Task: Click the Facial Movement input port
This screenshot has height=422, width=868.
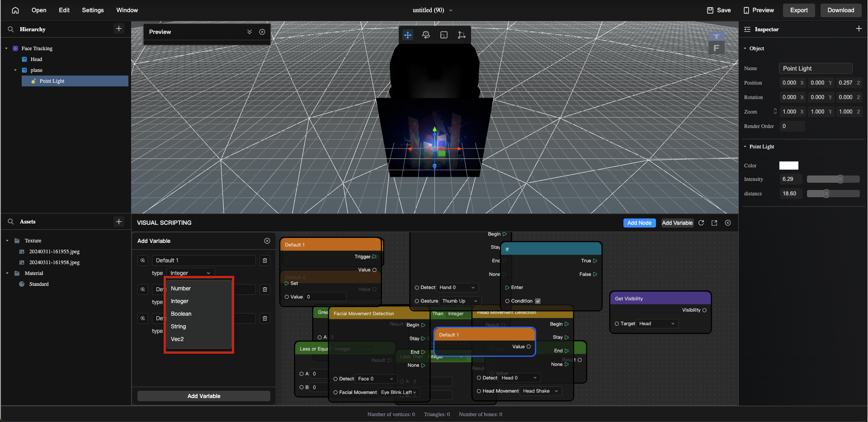Action: [335, 393]
